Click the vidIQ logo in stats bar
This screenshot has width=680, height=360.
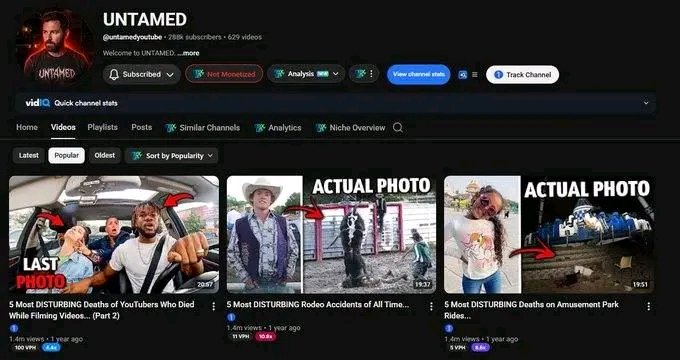click(x=38, y=103)
